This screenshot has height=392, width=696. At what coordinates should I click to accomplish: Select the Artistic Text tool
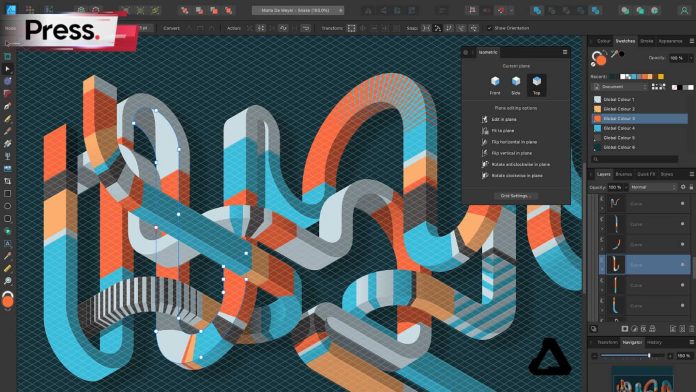pyautogui.click(x=8, y=243)
